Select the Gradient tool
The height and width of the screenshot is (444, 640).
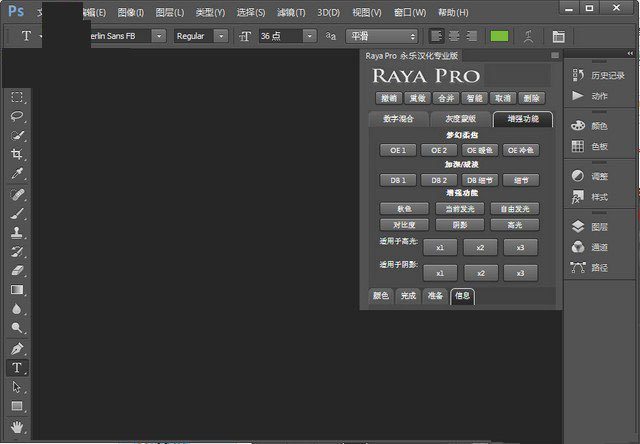click(17, 290)
